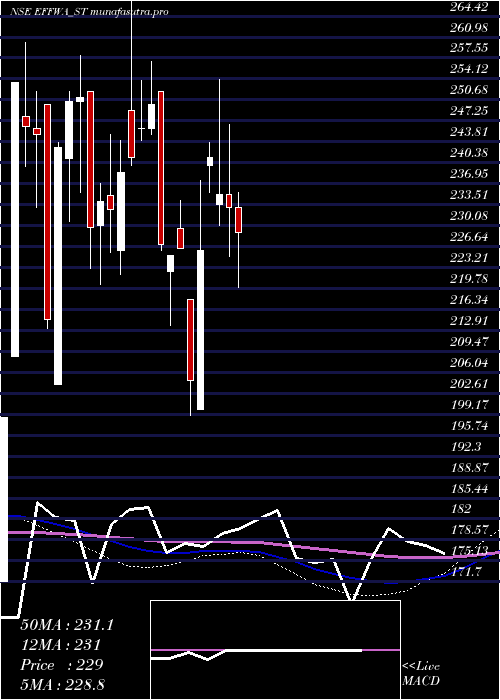Select the Price : 229 readout
The image size is (500, 700).
(x=62, y=665)
